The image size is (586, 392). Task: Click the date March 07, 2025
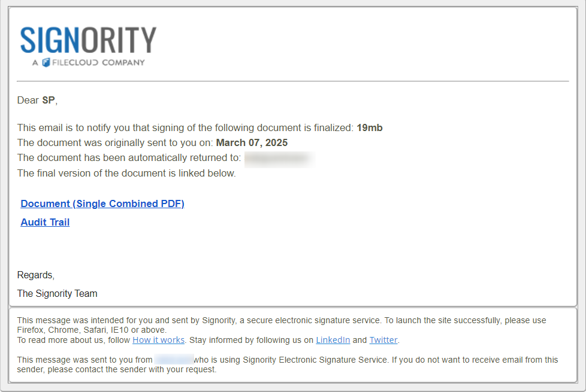[252, 142]
